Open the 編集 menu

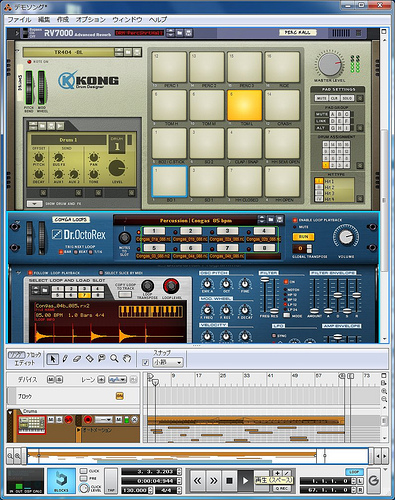(x=44, y=20)
